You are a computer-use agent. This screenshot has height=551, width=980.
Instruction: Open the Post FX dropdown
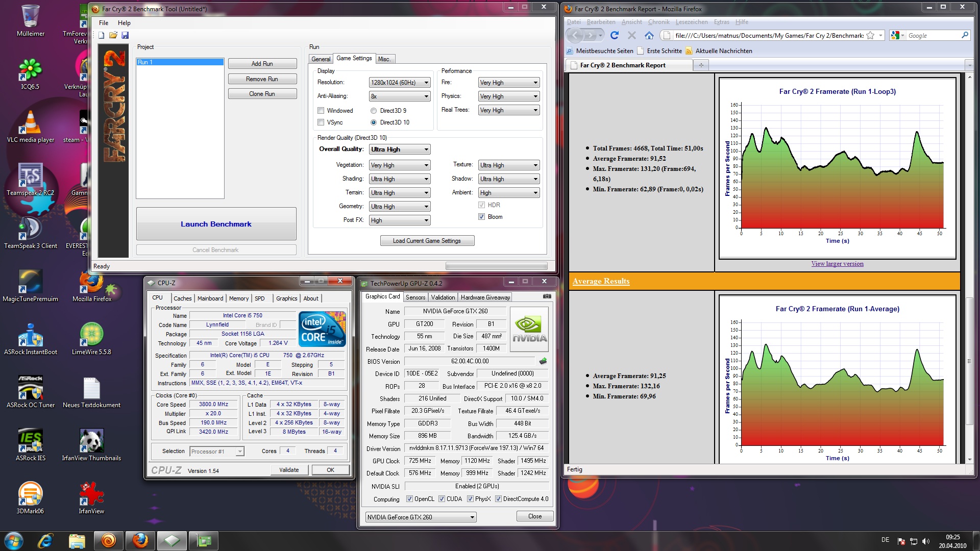pos(400,220)
